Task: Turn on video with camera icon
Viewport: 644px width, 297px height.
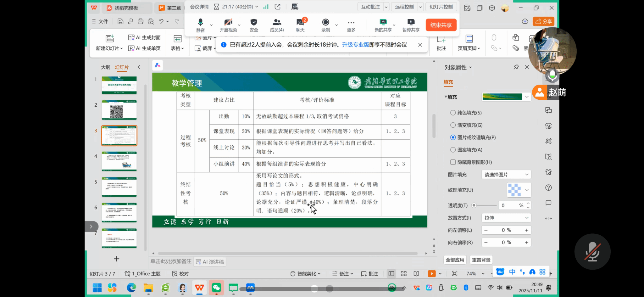Action: tap(228, 22)
